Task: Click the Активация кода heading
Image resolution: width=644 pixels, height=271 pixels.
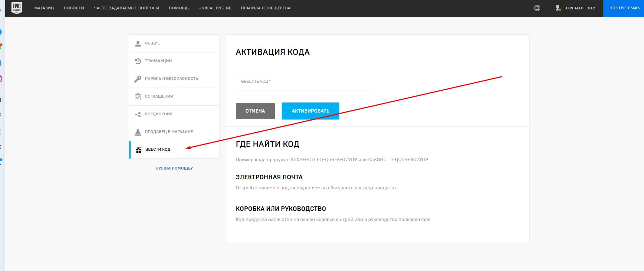Action: [273, 52]
